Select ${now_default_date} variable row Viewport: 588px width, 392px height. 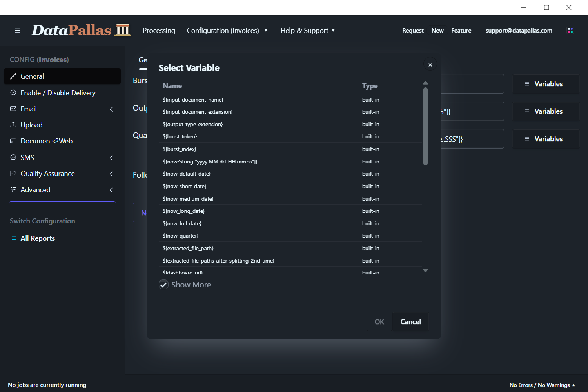click(290, 174)
